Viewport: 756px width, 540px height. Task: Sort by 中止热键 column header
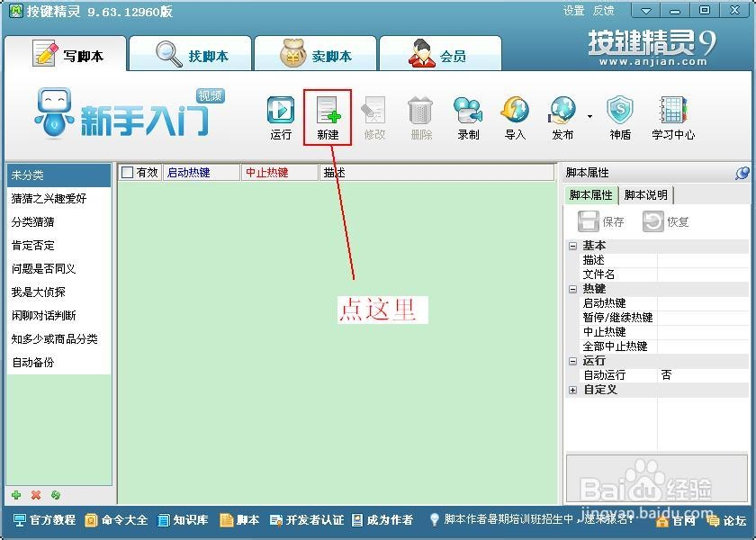[x=280, y=172]
